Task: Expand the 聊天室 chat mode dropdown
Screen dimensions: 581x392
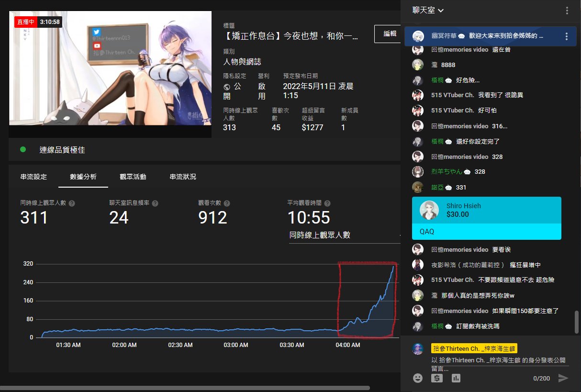Action: click(x=428, y=10)
